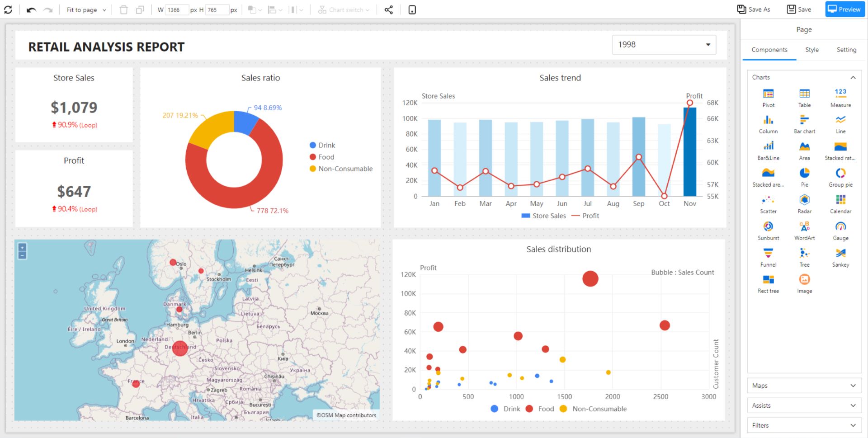
Task: Click the canvas width input field
Action: [176, 10]
